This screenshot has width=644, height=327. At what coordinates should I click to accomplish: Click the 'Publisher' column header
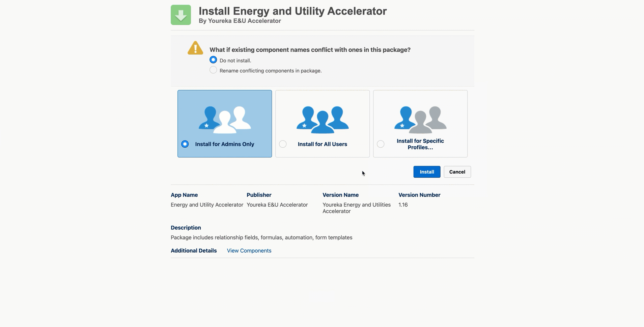[x=259, y=195]
